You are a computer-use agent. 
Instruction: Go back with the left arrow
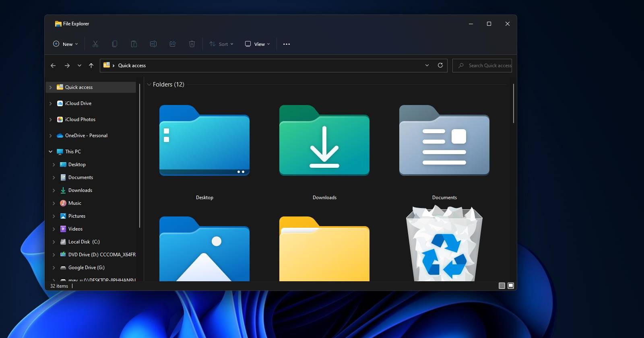coord(53,65)
